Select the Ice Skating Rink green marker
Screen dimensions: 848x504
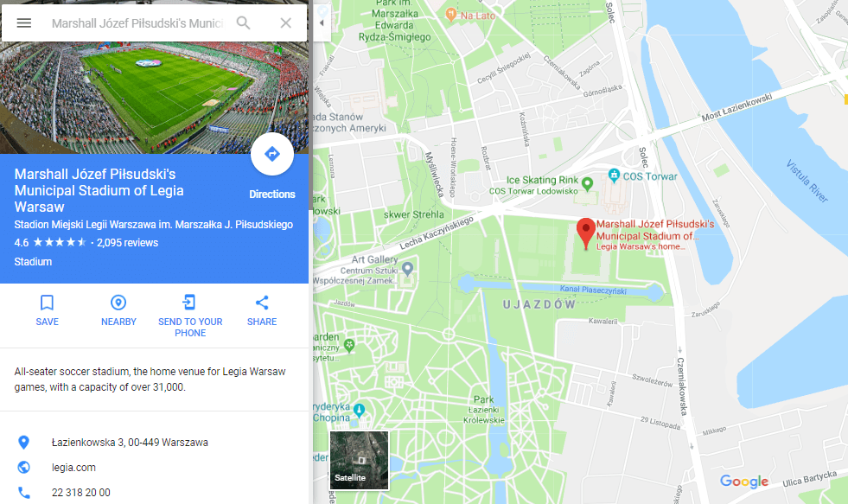tap(587, 184)
